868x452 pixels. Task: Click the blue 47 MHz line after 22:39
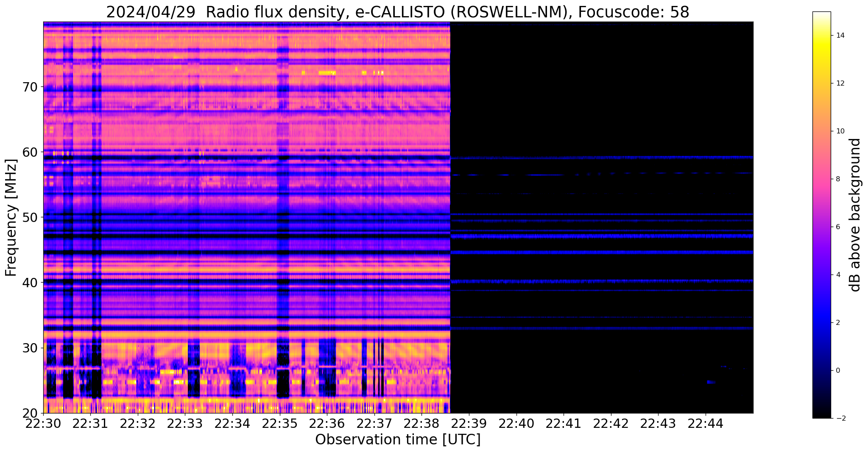[x=601, y=236]
